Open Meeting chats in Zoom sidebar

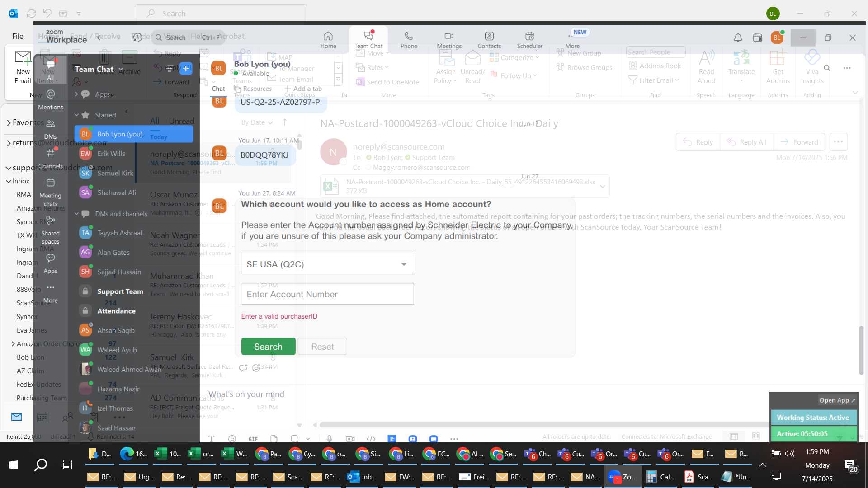[51, 192]
